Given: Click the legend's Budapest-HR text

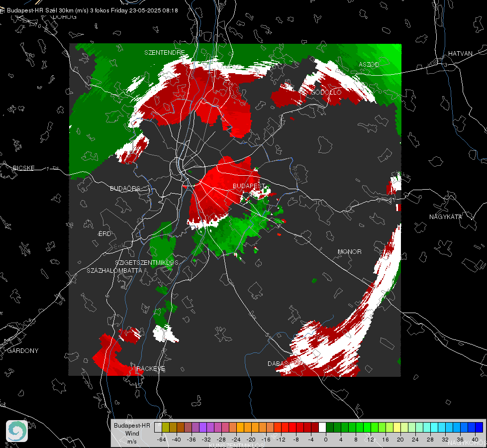Looking at the screenshot, I should (132, 426).
